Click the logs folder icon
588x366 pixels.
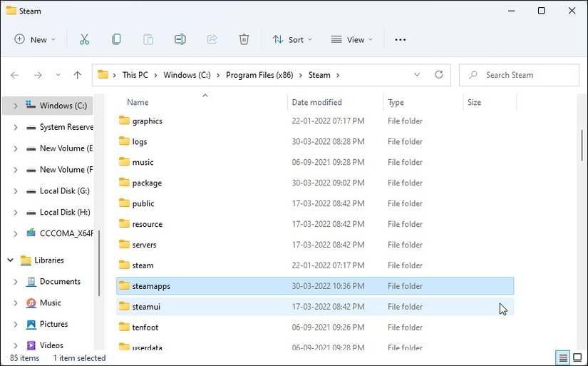124,141
